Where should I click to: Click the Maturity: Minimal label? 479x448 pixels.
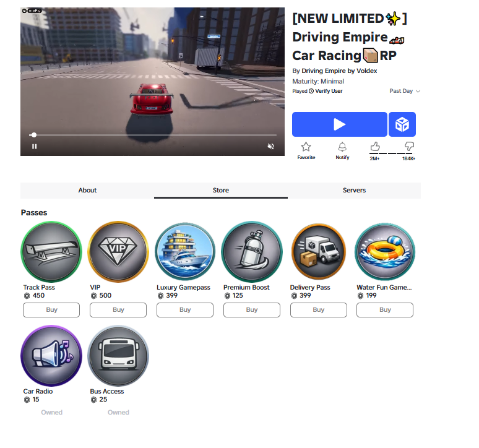pos(318,81)
